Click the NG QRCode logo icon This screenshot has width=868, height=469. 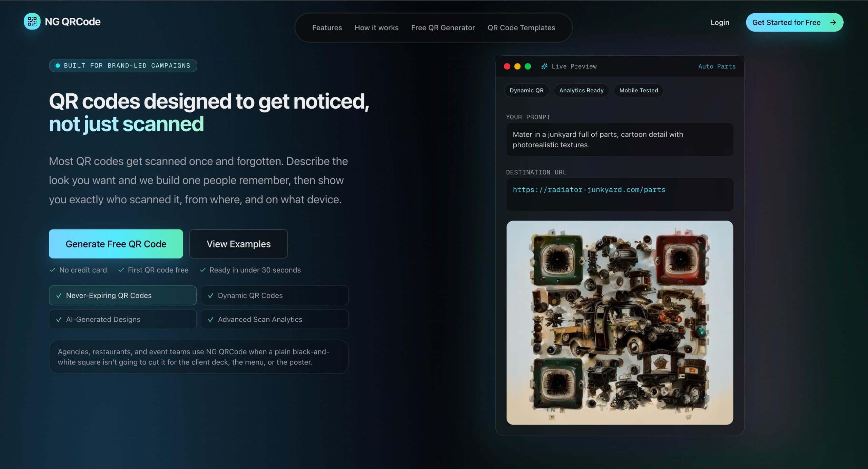coord(32,21)
